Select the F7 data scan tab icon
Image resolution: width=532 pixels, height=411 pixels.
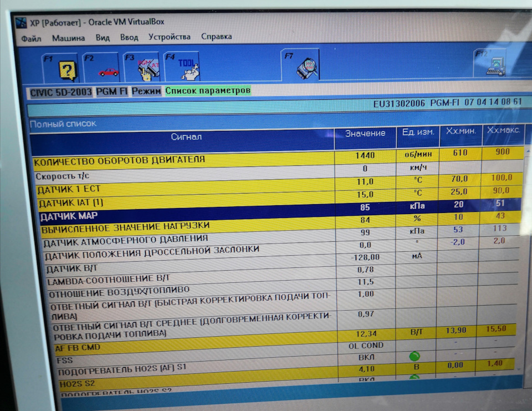click(308, 69)
